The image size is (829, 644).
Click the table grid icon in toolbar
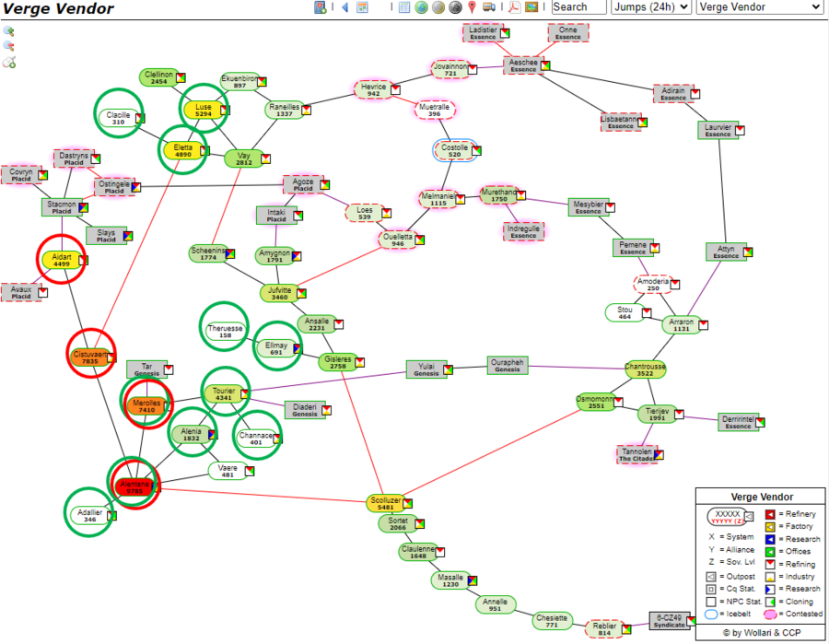coord(403,7)
